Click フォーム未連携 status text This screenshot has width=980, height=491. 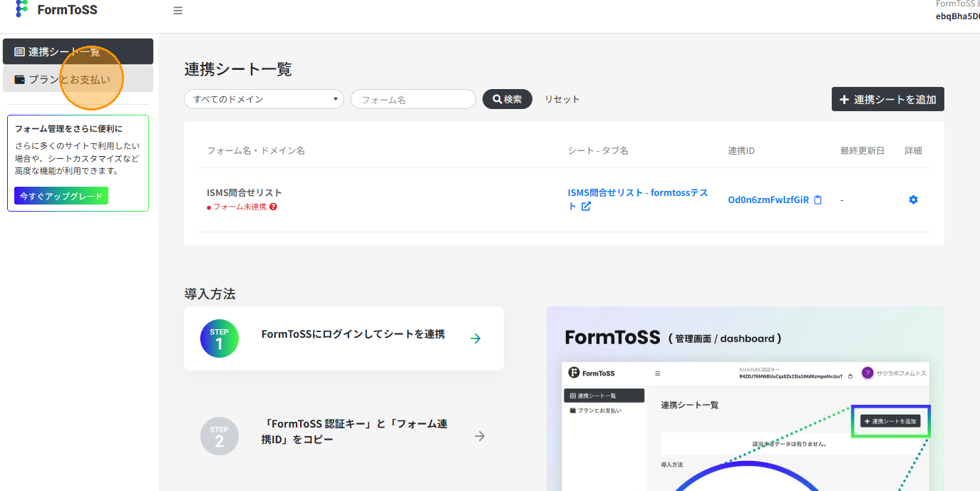239,207
